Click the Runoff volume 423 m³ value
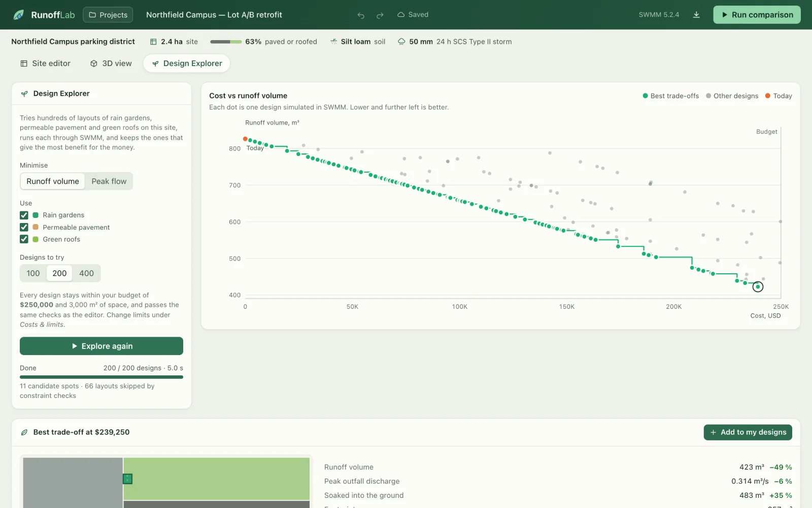This screenshot has height=508, width=812. tap(752, 467)
